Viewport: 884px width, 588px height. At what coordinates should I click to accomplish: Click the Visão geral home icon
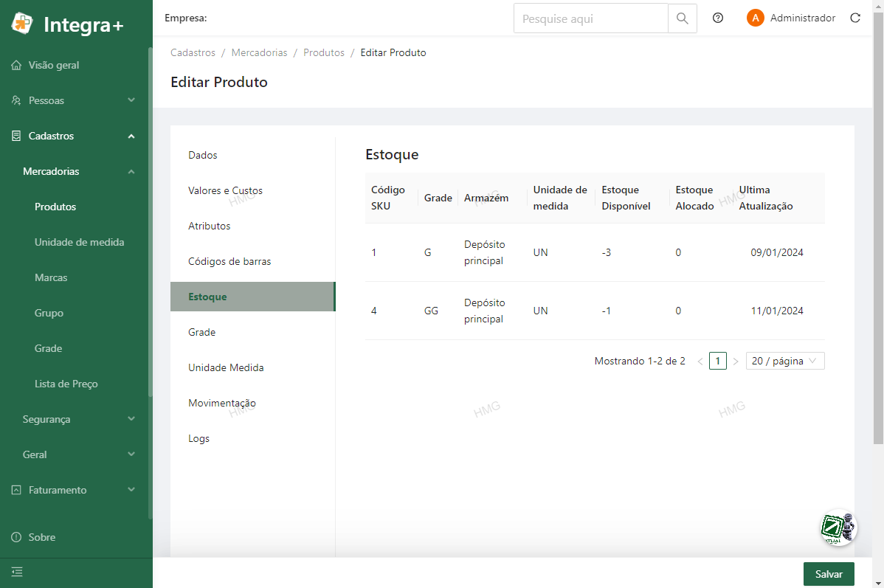pos(16,65)
